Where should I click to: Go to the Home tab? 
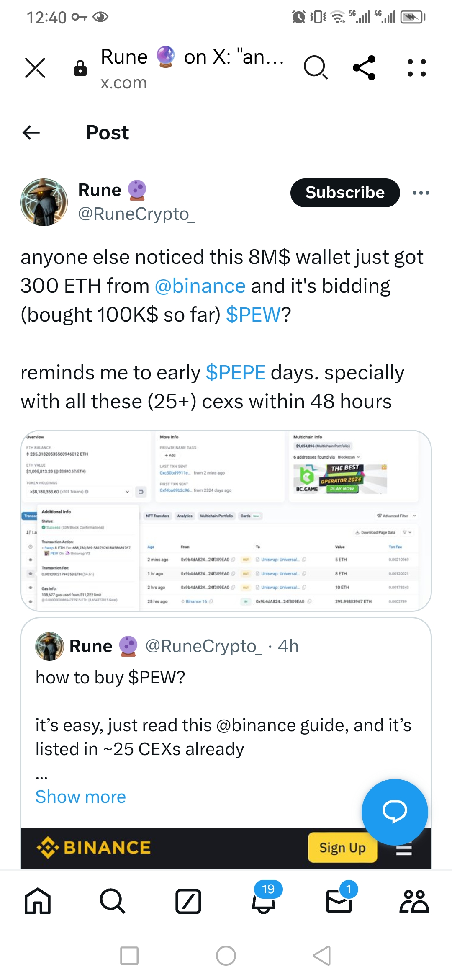(38, 901)
